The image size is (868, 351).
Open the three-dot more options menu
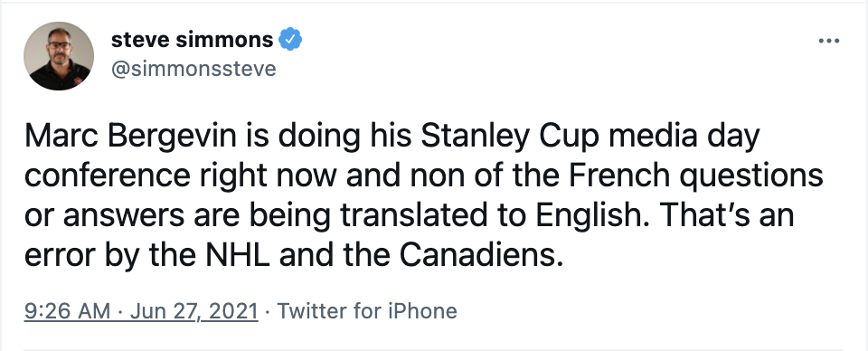829,41
